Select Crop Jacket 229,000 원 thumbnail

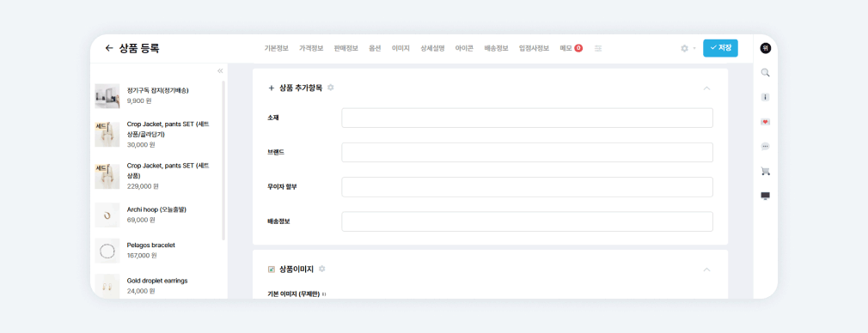pyautogui.click(x=107, y=176)
